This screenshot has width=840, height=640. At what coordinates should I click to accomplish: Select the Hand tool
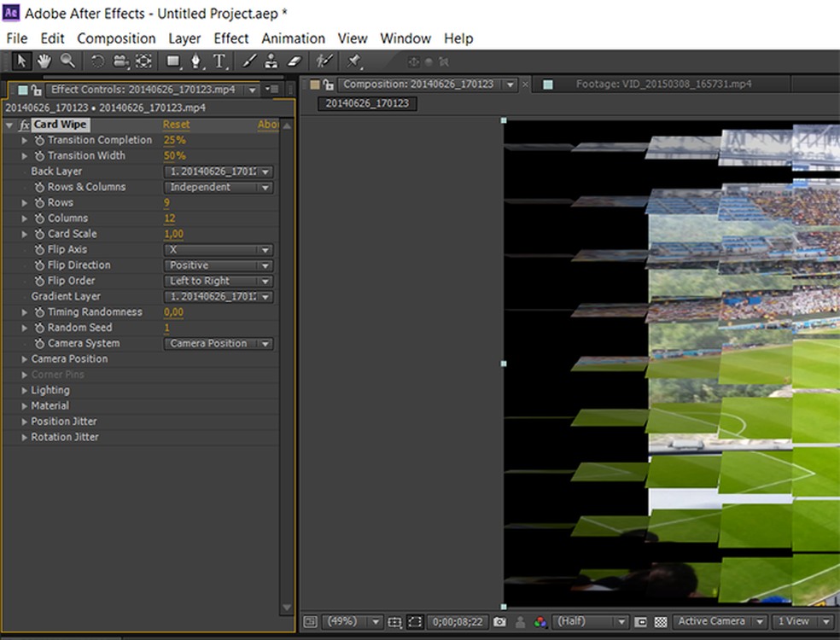pos(44,61)
